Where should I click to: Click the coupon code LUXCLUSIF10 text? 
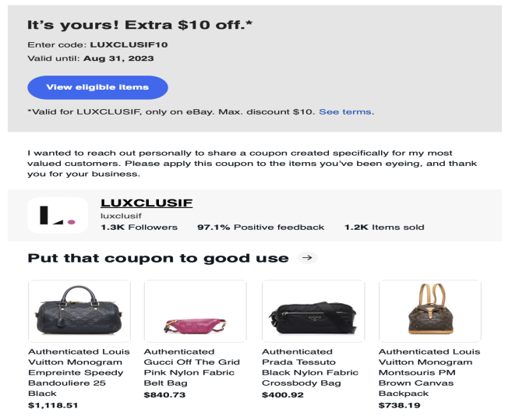coord(129,44)
